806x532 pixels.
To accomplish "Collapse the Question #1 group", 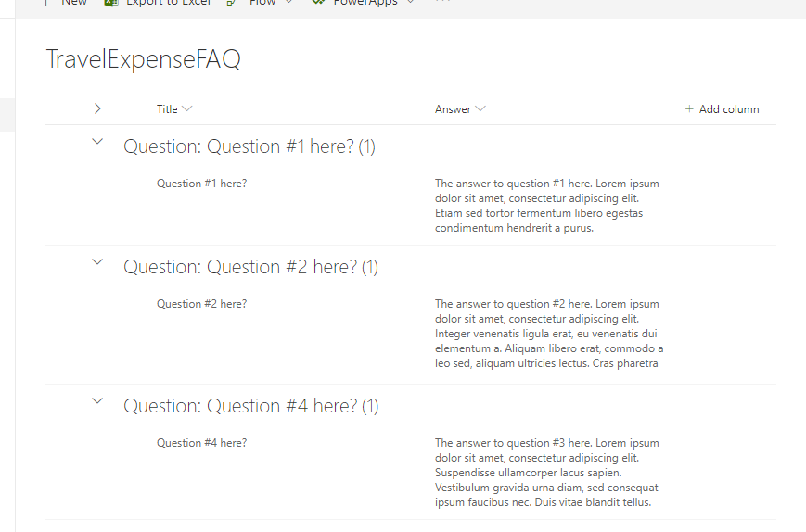I will point(97,142).
